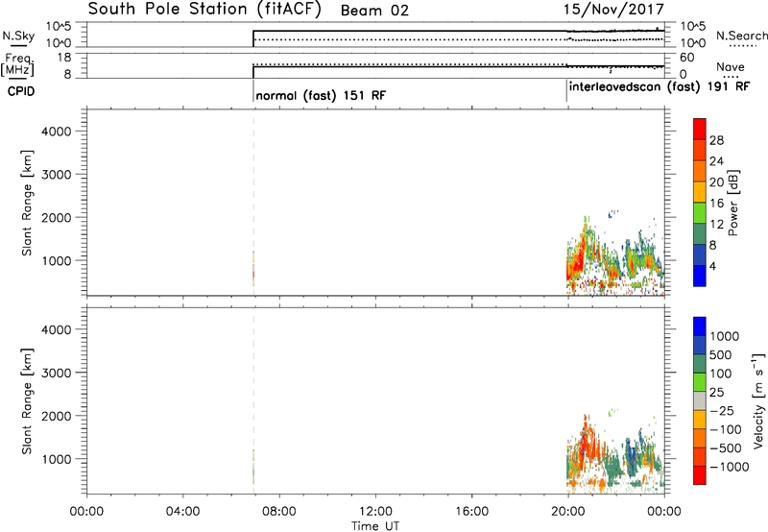Click the '04:00' time axis tick label

point(183,512)
